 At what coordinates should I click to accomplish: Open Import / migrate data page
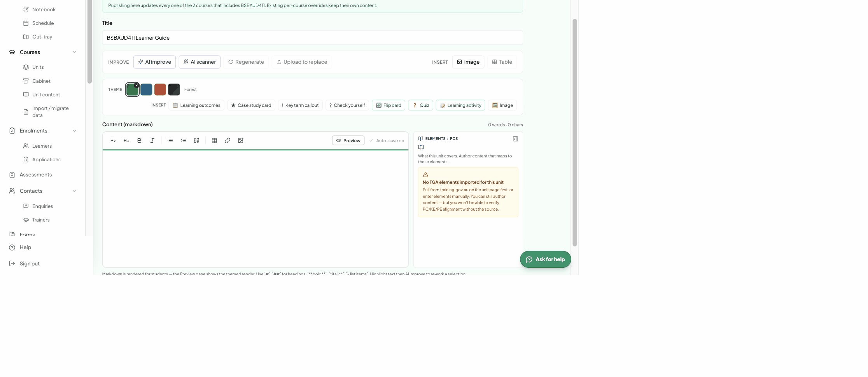[x=51, y=112]
